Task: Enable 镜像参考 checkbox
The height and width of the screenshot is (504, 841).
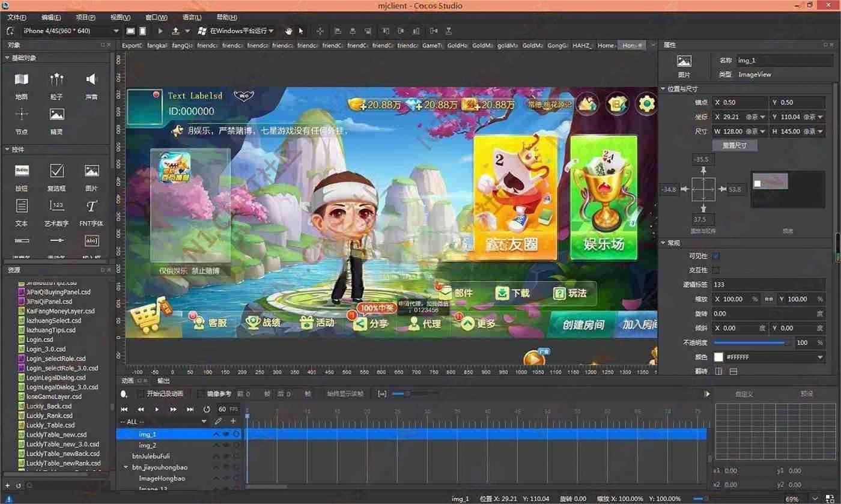Action: tap(201, 394)
